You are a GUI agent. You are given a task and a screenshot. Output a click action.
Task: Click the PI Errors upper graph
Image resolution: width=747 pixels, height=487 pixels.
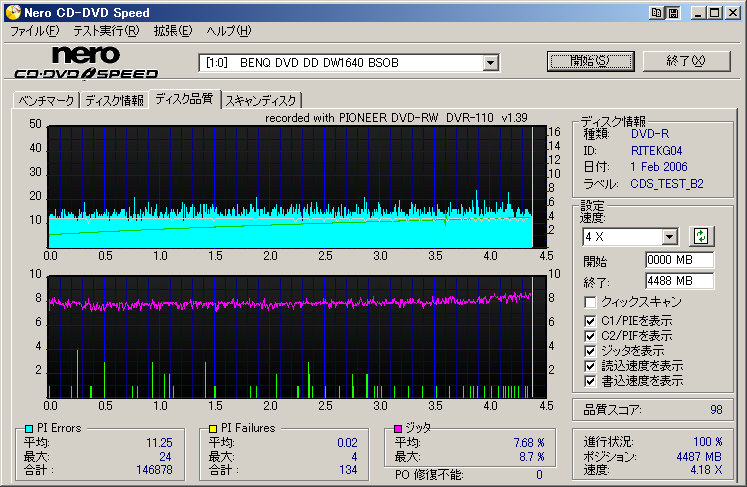click(x=296, y=187)
